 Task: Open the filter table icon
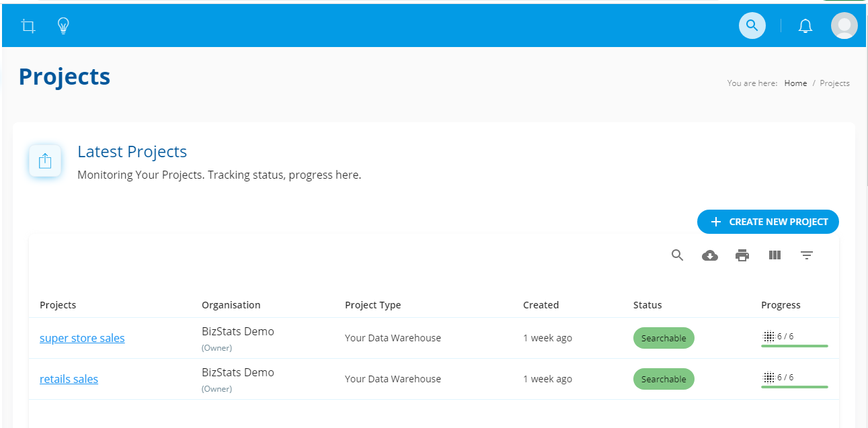click(x=807, y=255)
